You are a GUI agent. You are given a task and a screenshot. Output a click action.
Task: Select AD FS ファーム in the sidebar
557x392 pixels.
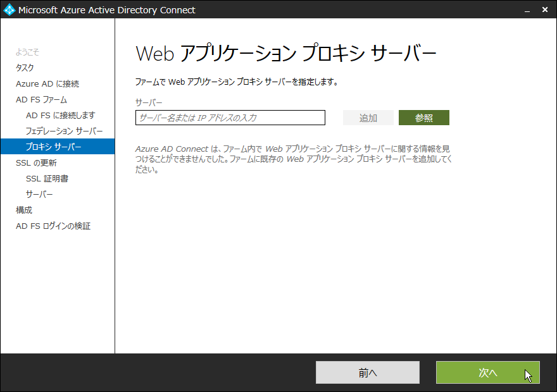(41, 99)
